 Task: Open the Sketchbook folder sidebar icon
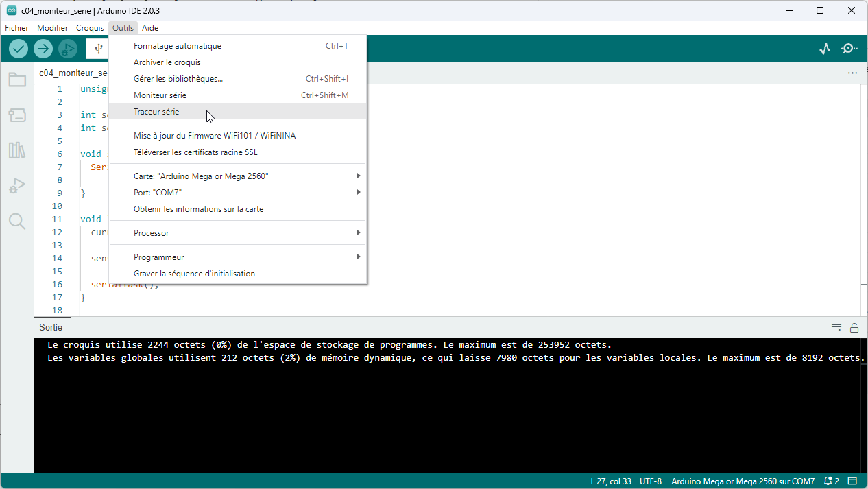click(x=17, y=80)
